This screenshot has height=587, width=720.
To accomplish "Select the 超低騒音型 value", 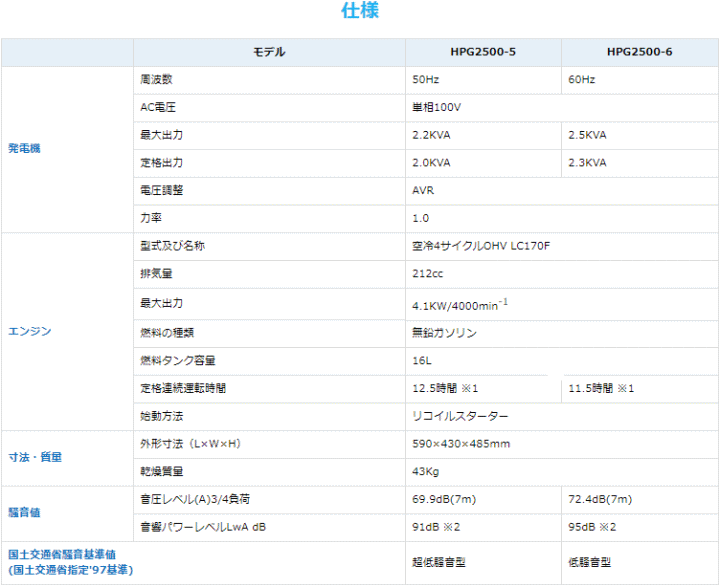I will point(439,562).
